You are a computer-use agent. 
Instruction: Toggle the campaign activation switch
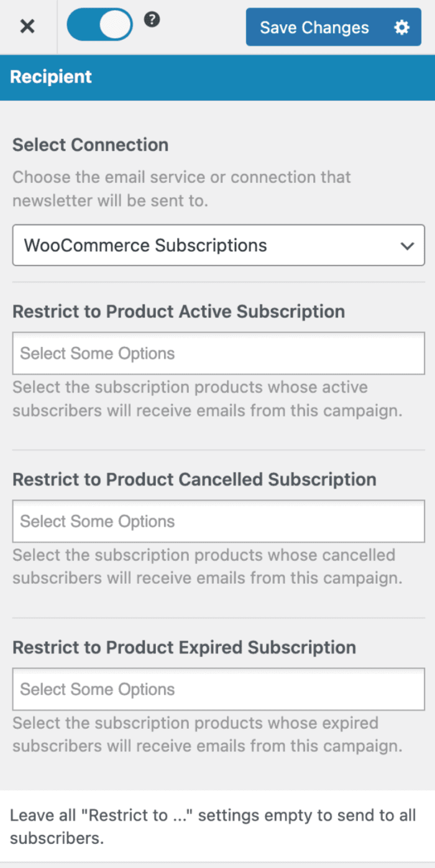pos(100,25)
